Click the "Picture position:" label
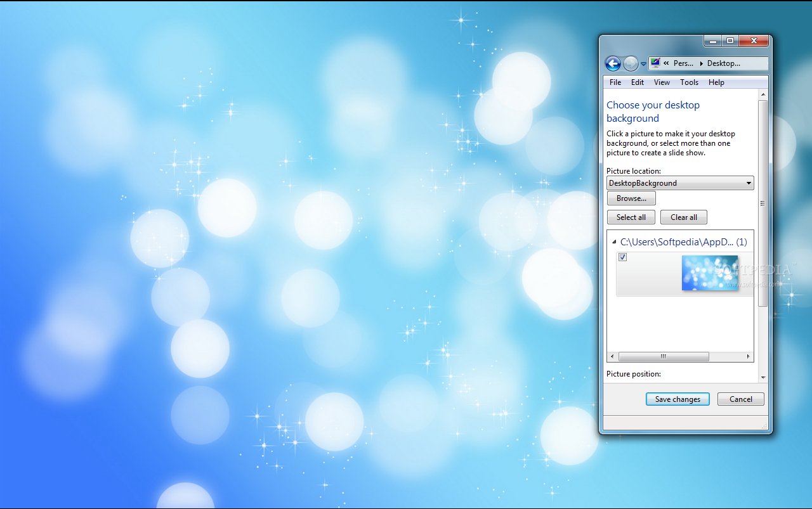The width and height of the screenshot is (812, 509). coord(634,374)
